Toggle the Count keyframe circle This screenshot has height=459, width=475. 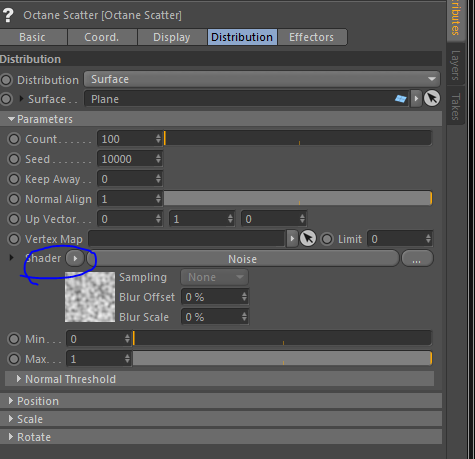coord(14,139)
